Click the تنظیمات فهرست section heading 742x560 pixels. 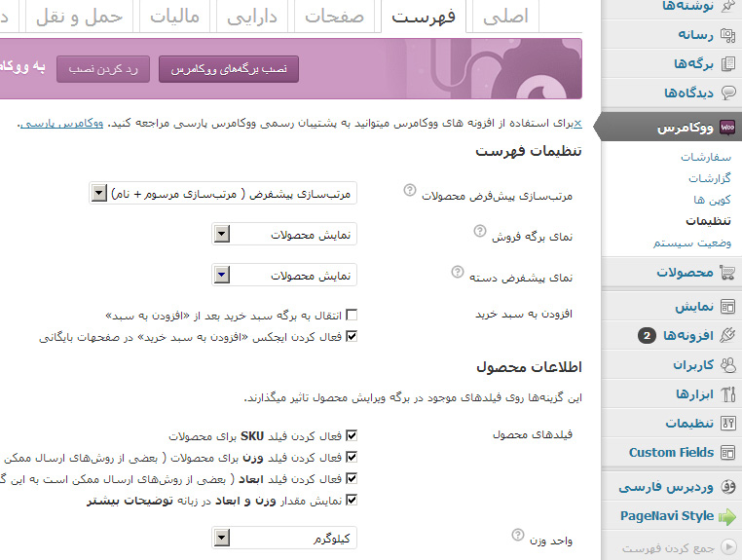[x=529, y=151]
